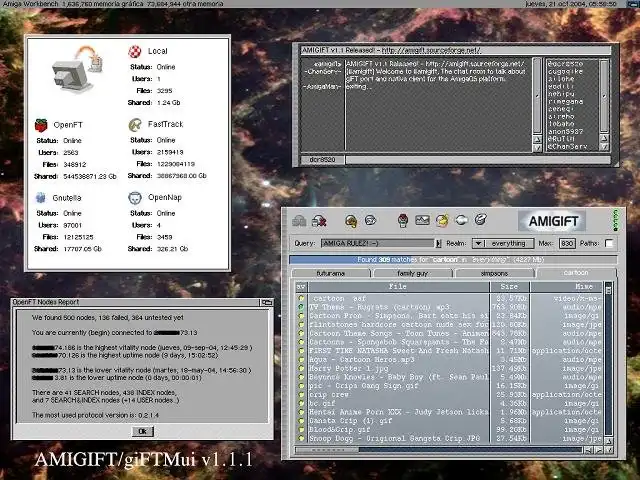Click the horizontal scrollbar thumb under results list
This screenshot has width=640, height=480.
327,450
